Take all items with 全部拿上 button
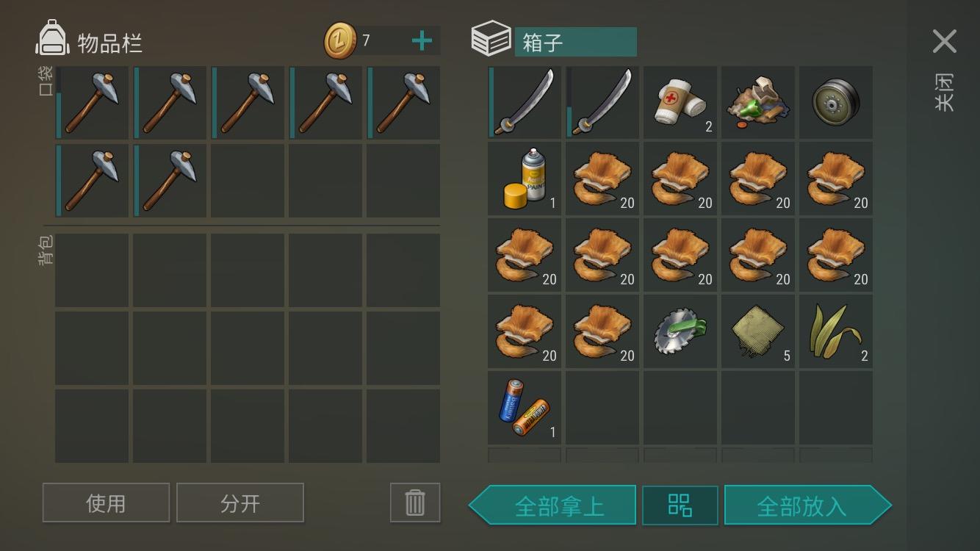Image resolution: width=980 pixels, height=551 pixels. (x=552, y=505)
